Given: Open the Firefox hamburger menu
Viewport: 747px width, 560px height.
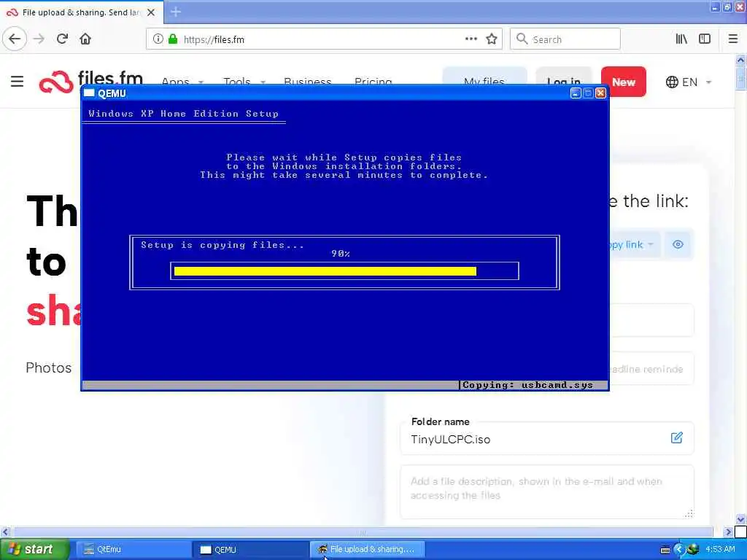Looking at the screenshot, I should (733, 39).
